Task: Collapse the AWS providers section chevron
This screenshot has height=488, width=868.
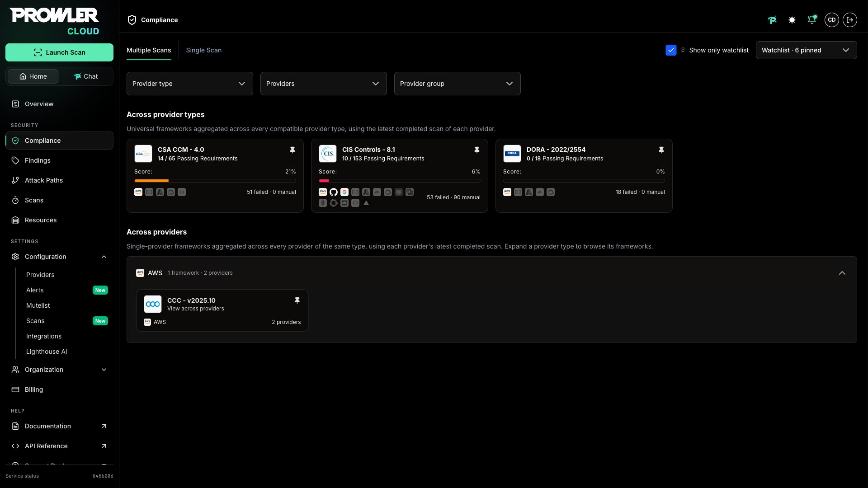Action: [842, 273]
